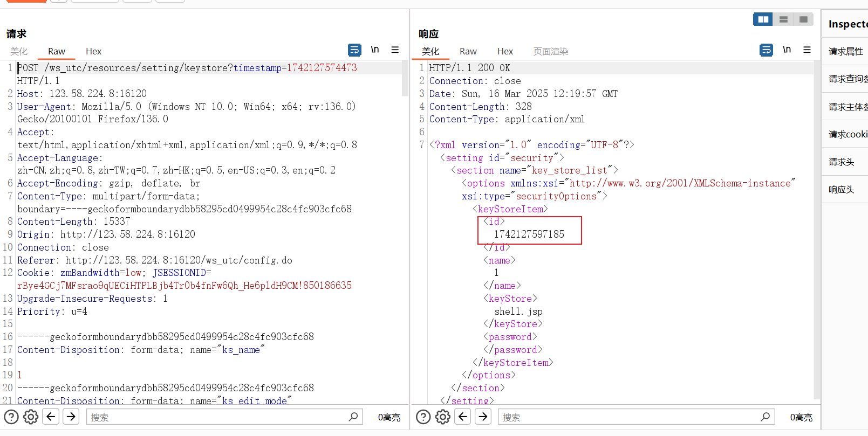Click the Origin header line

pos(106,234)
